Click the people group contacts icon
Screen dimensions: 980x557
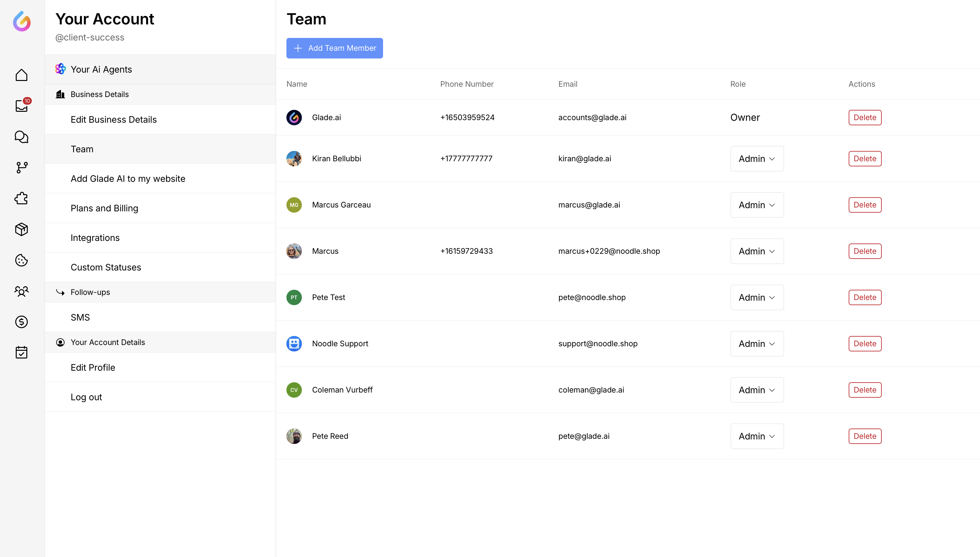tap(22, 291)
